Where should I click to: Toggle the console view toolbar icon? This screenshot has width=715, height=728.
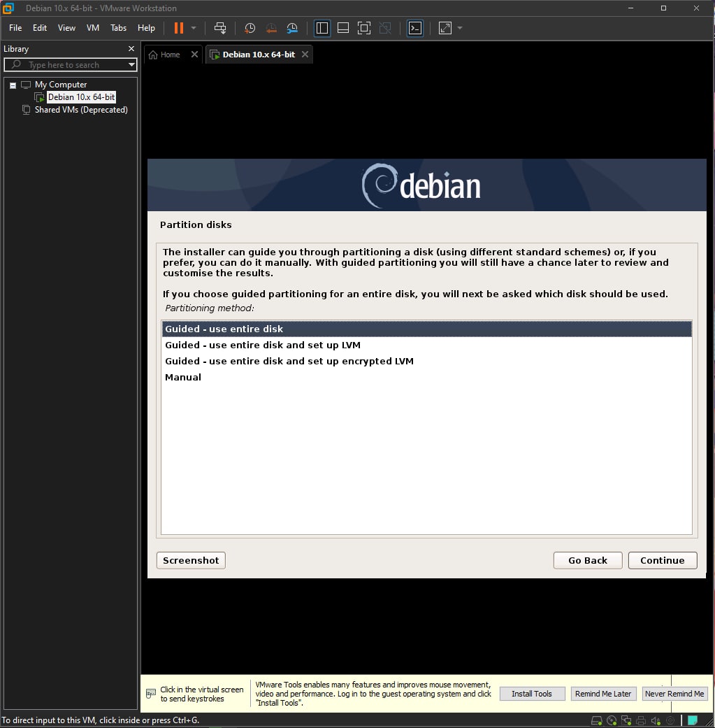(x=414, y=28)
